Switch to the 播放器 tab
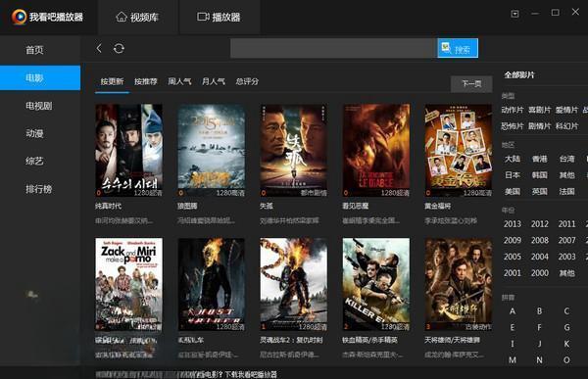 tap(219, 18)
